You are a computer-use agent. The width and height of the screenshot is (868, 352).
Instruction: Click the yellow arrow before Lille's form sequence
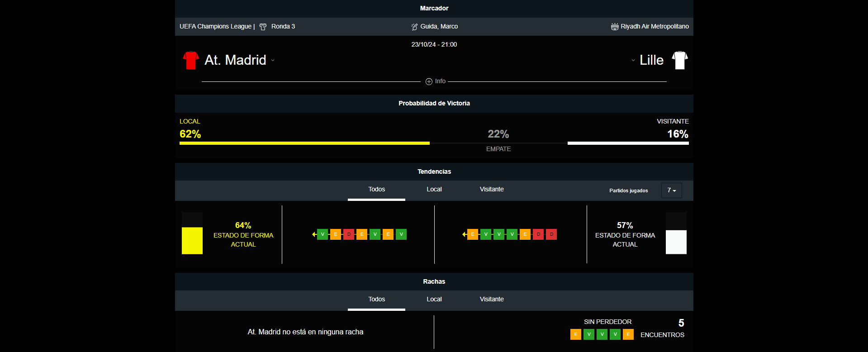464,234
